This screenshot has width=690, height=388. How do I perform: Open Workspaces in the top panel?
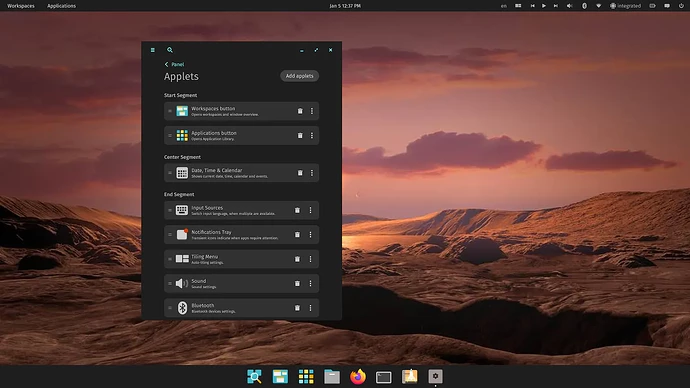pos(21,6)
